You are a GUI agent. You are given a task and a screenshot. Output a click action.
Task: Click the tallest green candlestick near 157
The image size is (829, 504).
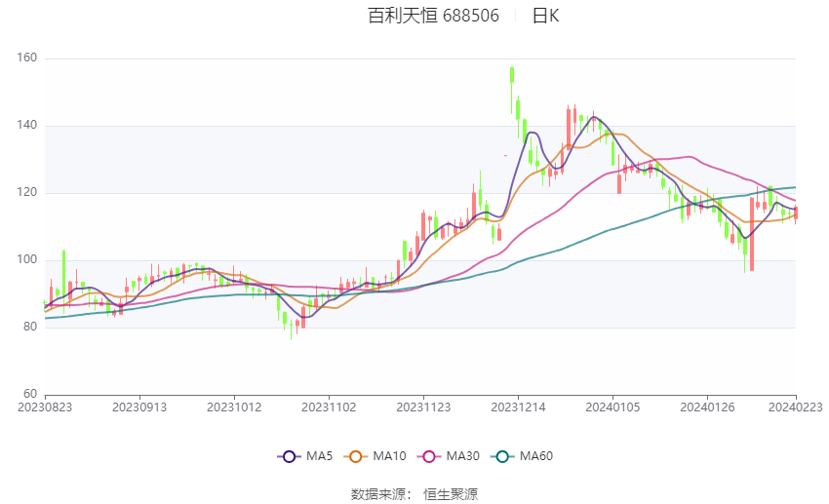512,75
